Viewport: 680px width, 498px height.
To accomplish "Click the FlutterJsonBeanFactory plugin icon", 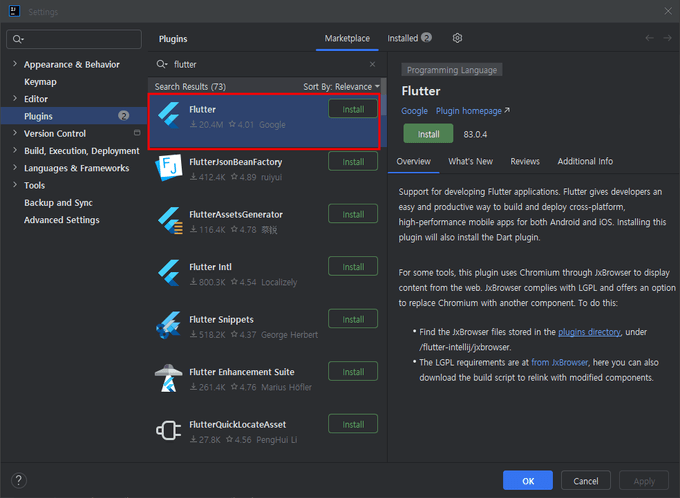I will pos(168,168).
